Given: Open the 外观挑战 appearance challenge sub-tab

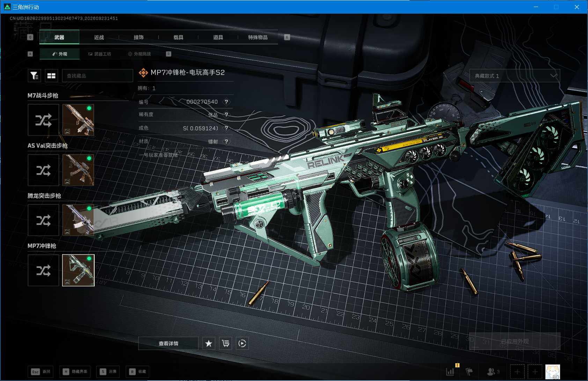Looking at the screenshot, I should [x=139, y=54].
